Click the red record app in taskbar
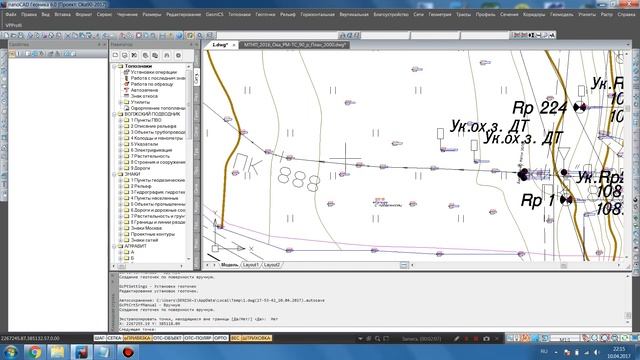 coord(128,352)
